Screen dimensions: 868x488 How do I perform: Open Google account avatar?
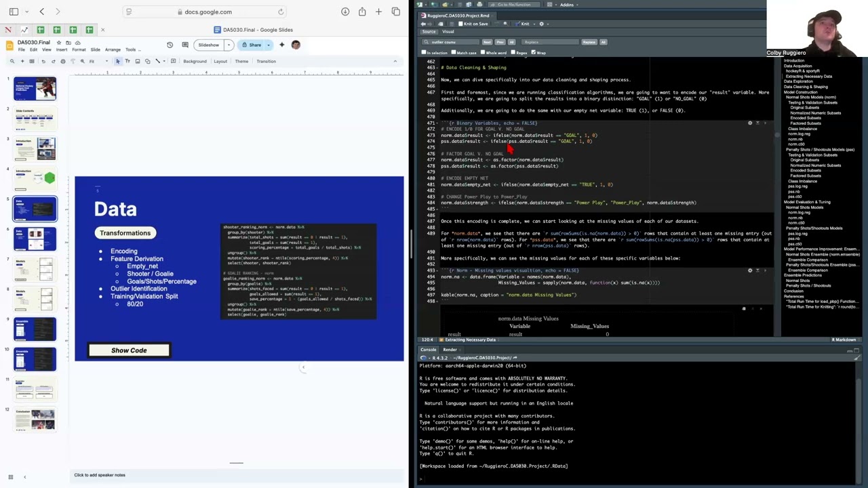click(x=296, y=45)
